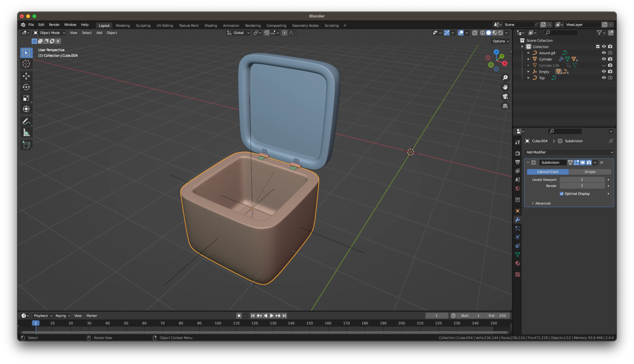Image resolution: width=634 pixels, height=364 pixels.
Task: Hide Empty object in viewport
Action: [603, 71]
